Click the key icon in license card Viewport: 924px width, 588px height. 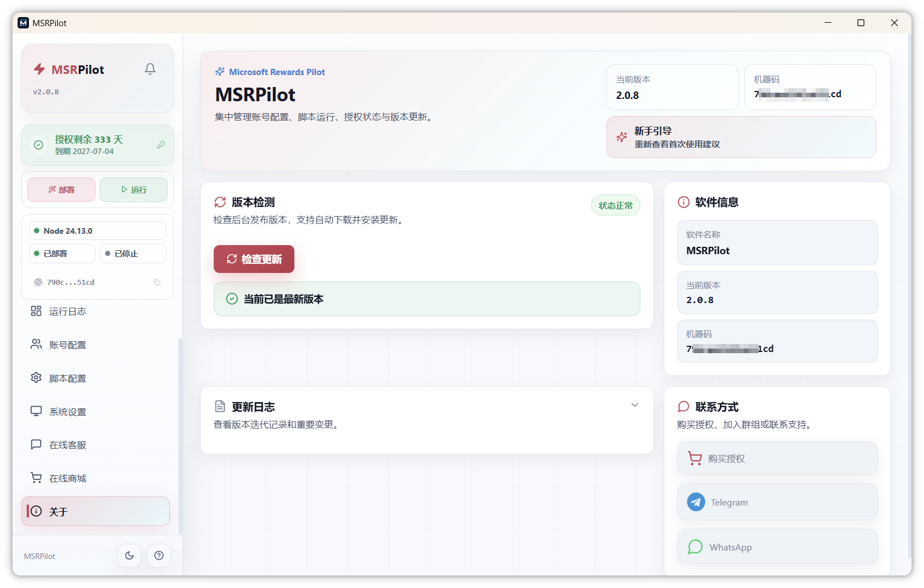pos(161,145)
